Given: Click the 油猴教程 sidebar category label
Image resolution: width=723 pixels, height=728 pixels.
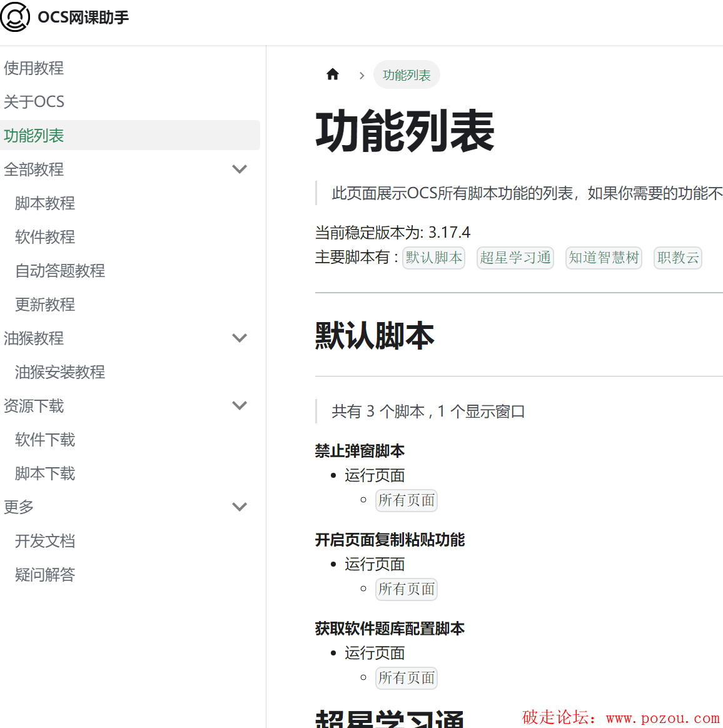Looking at the screenshot, I should tap(34, 338).
